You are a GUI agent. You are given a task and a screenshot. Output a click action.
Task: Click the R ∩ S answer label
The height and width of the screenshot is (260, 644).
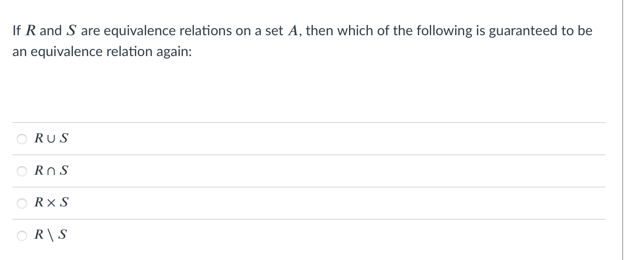[51, 171]
